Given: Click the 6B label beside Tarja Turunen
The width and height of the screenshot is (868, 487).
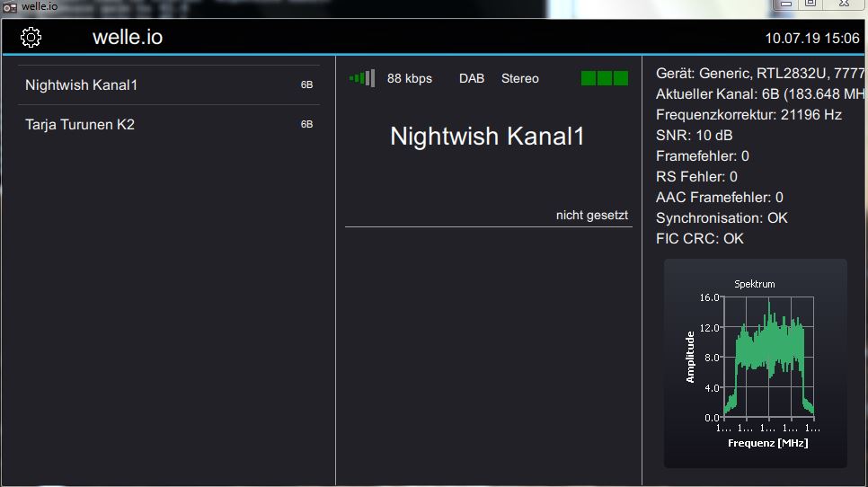Looking at the screenshot, I should [306, 125].
